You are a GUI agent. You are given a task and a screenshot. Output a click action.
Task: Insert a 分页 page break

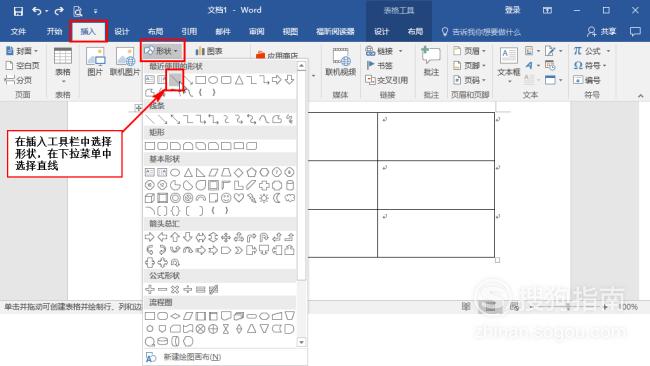pyautogui.click(x=18, y=80)
